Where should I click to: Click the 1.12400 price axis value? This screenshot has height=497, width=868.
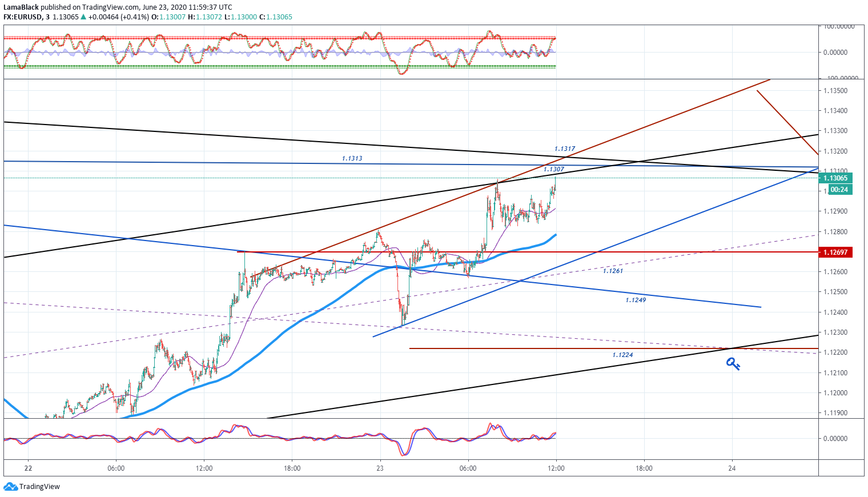835,312
